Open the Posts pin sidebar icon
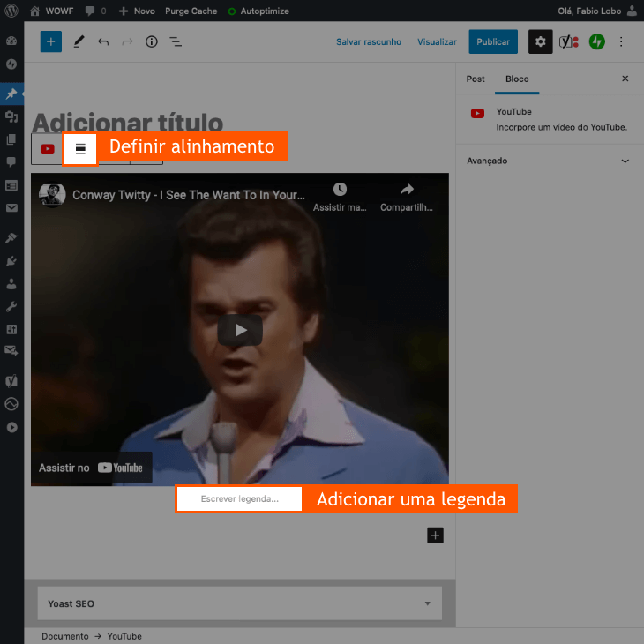This screenshot has width=644, height=644. (11, 94)
